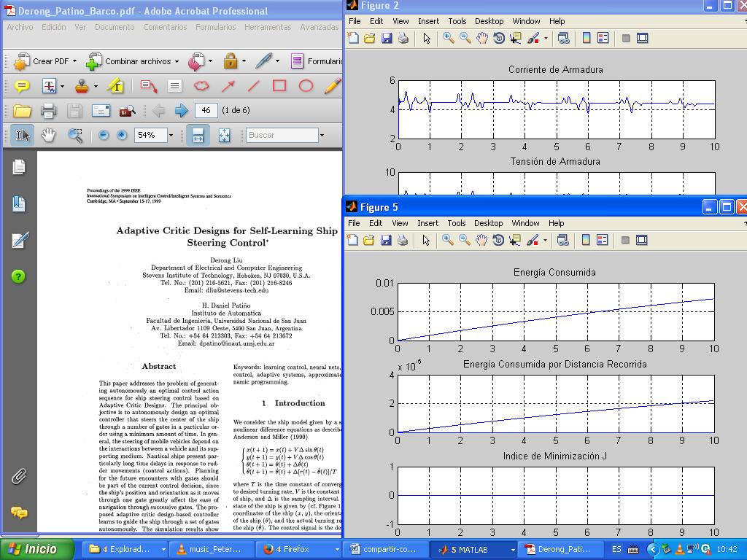Open Insert menu in Figure 5 window

(x=427, y=223)
